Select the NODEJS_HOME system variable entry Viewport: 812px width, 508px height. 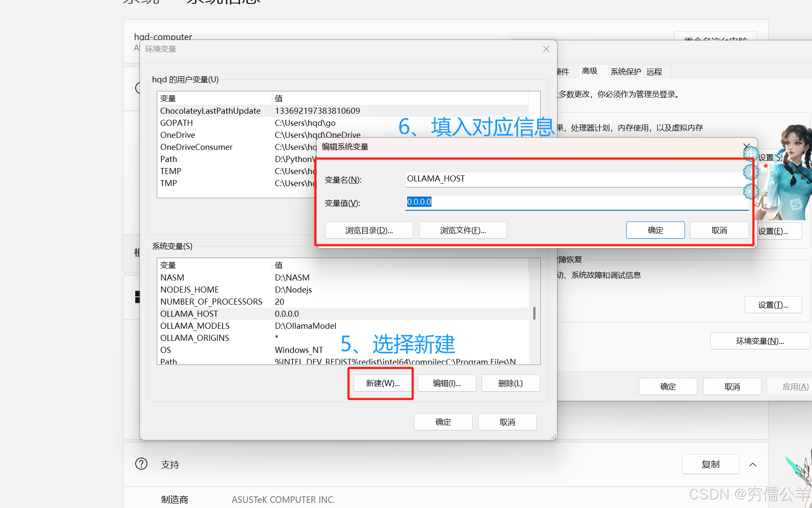pyautogui.click(x=190, y=289)
